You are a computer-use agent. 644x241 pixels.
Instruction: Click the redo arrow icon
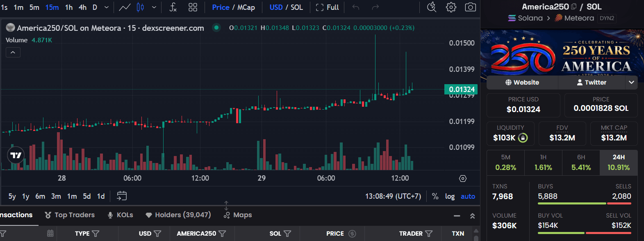click(375, 7)
